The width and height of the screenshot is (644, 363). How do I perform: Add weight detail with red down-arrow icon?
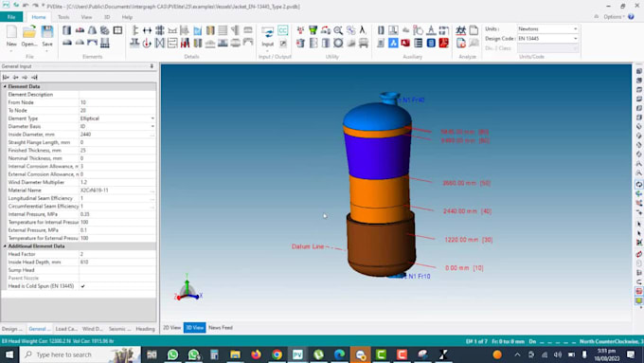(x=147, y=43)
